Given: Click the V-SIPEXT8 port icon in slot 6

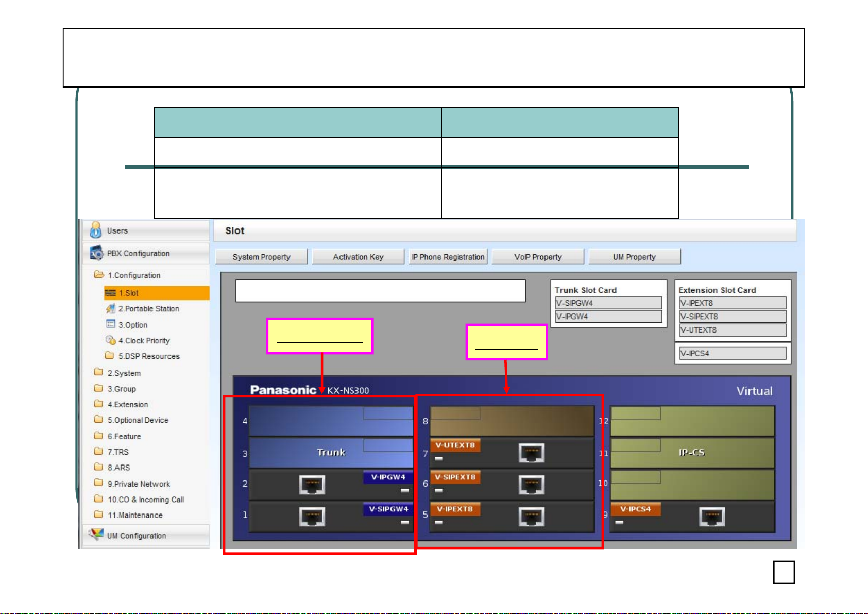Looking at the screenshot, I should pos(532,485).
